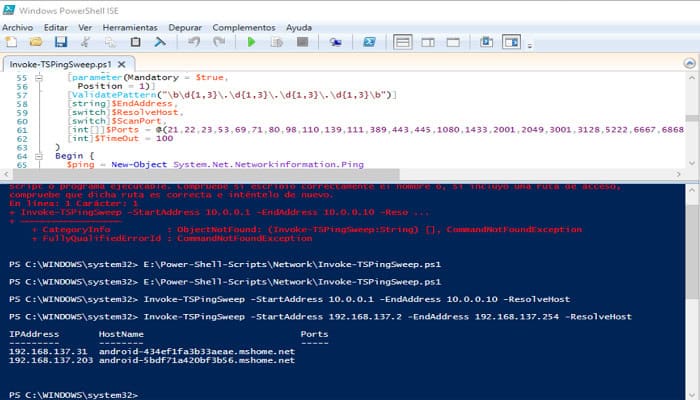This screenshot has width=700, height=400.
Task: Open toolbar overflow options arrow
Action: pyautogui.click(x=529, y=45)
